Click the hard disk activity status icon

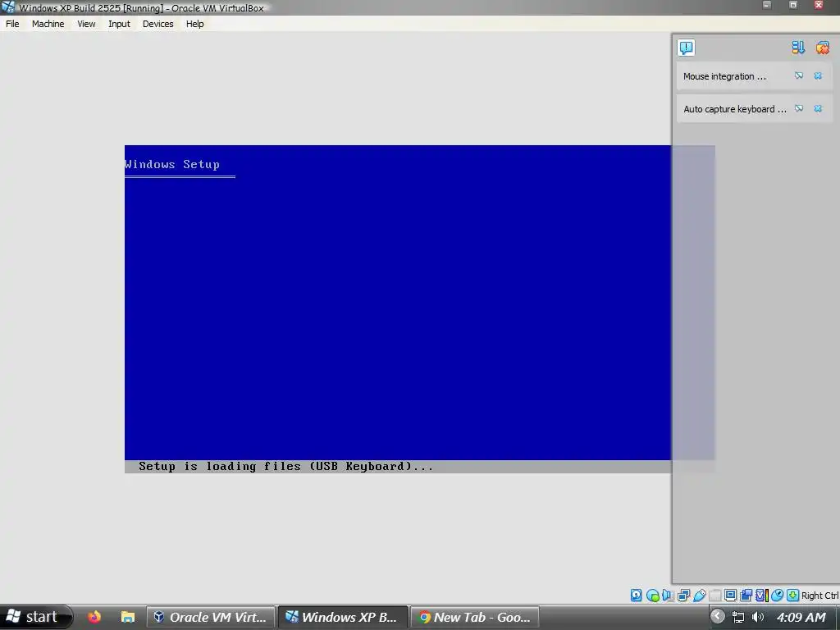click(636, 596)
